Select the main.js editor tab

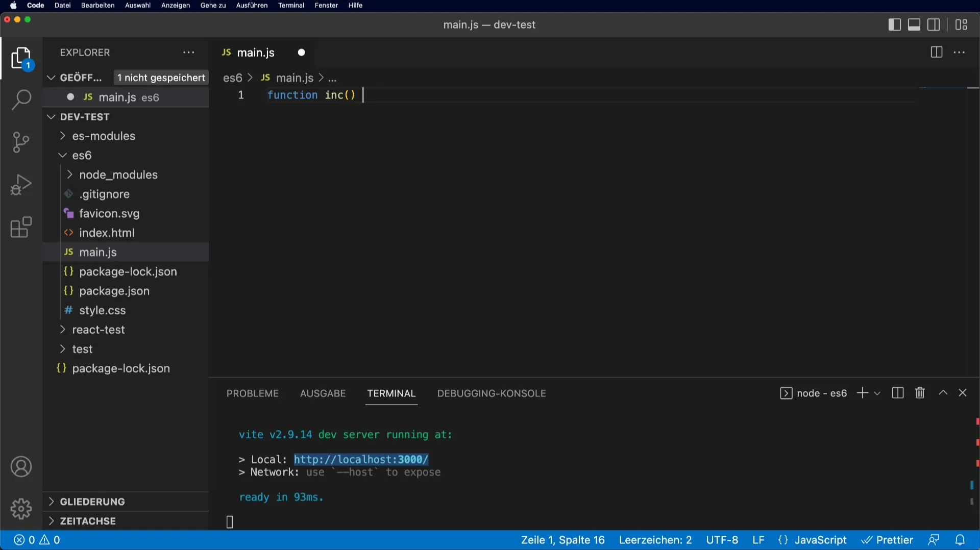(256, 53)
